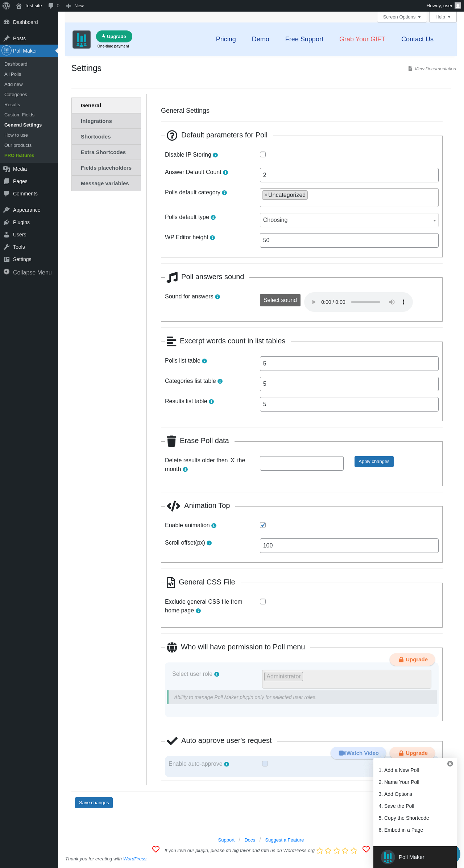Check Exclude general CSS file checkbox
The width and height of the screenshot is (464, 868).
263,602
